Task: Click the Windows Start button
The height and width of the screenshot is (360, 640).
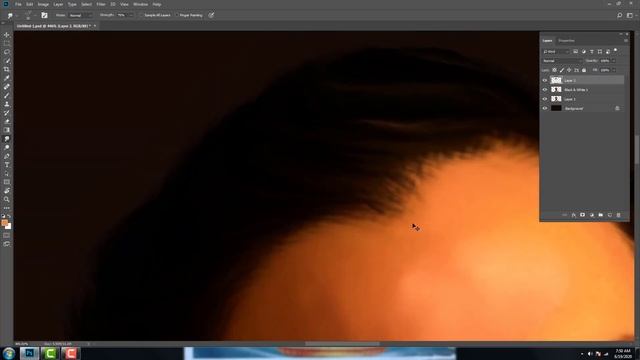Action: (x=9, y=353)
